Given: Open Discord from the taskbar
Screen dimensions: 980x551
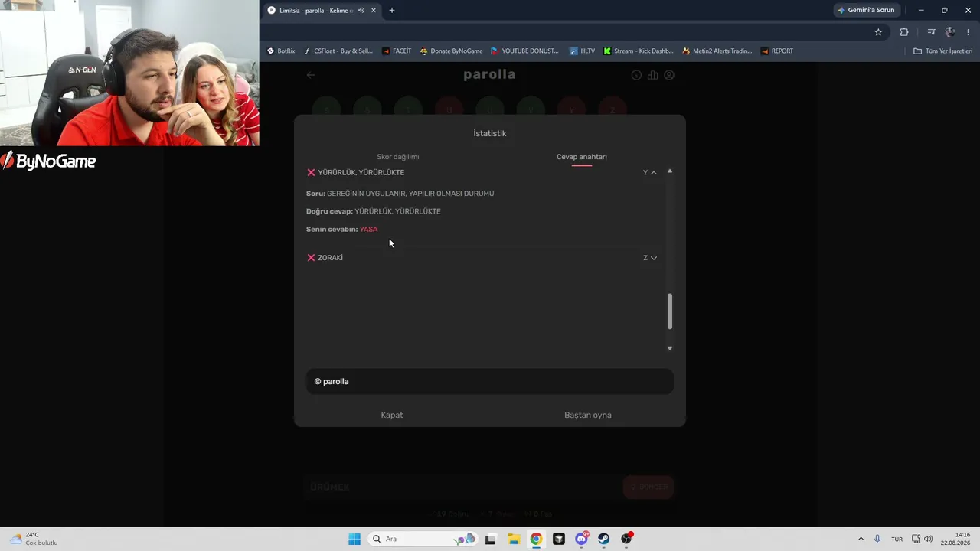Looking at the screenshot, I should point(582,539).
